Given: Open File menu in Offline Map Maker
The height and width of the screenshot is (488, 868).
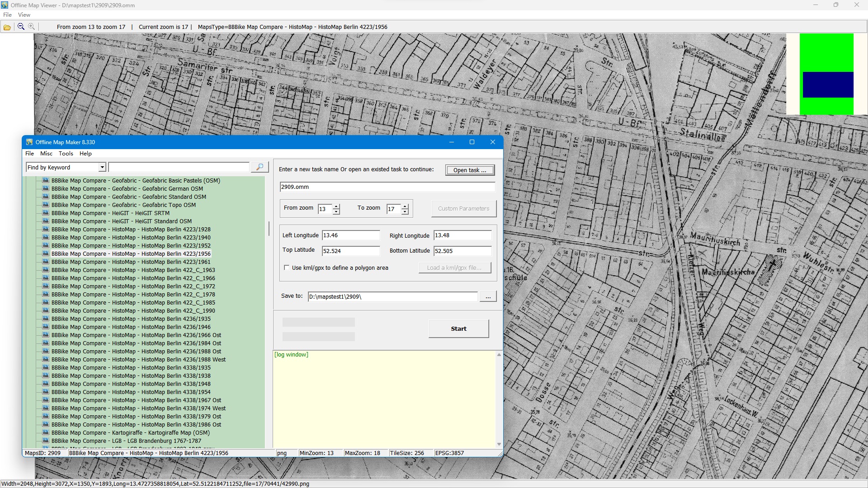Looking at the screenshot, I should (29, 154).
